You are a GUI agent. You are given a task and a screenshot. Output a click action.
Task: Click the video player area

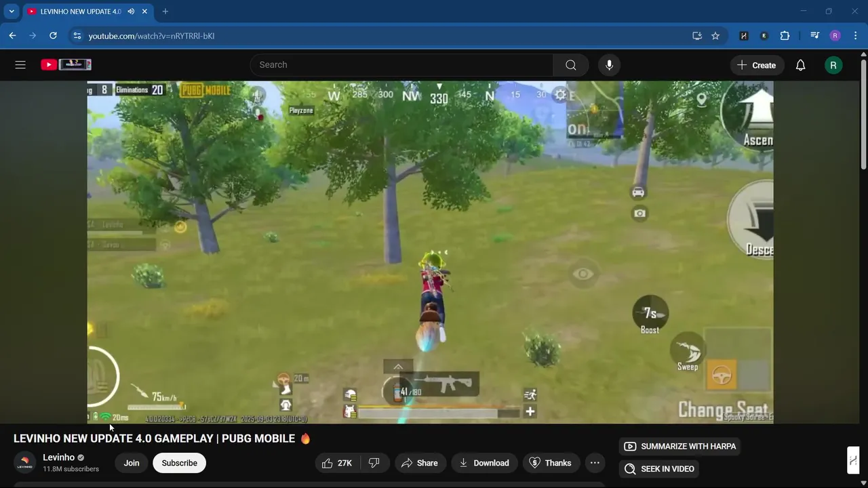430,252
